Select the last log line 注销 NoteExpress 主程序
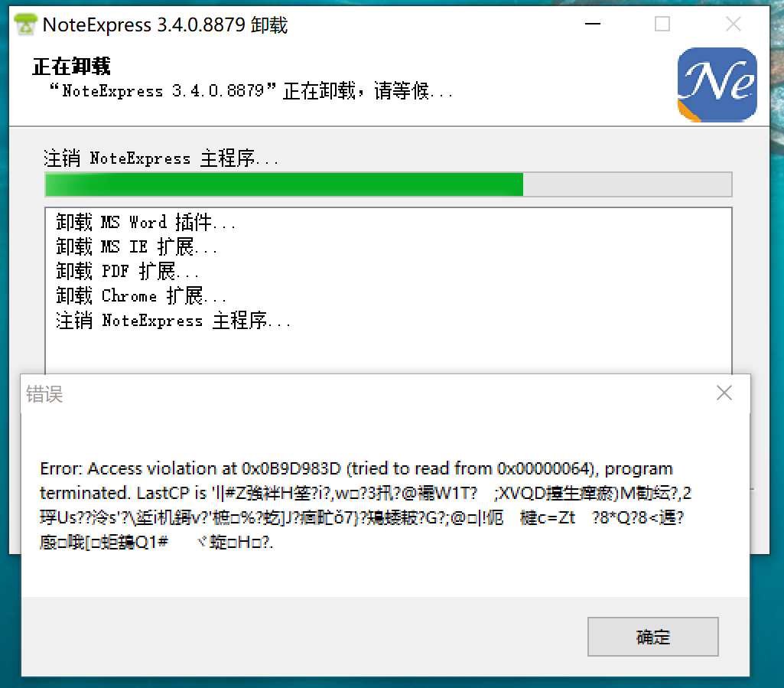Screen dimensions: 784x688 point(173,320)
